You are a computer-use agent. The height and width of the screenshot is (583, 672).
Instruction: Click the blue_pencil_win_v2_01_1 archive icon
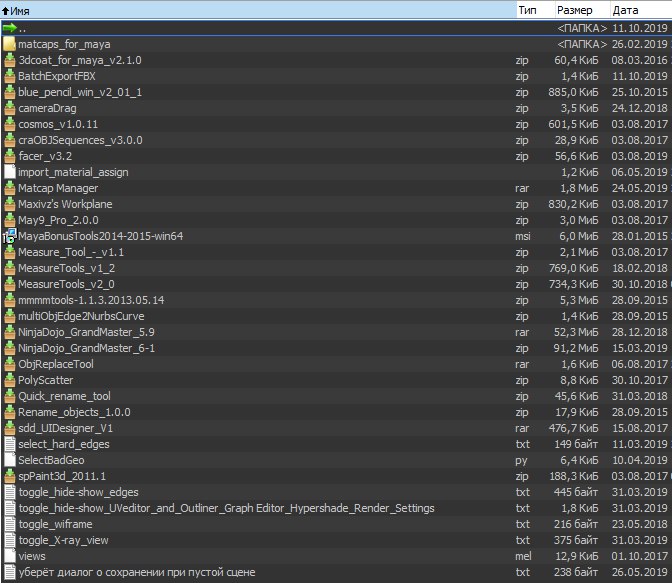pos(9,92)
